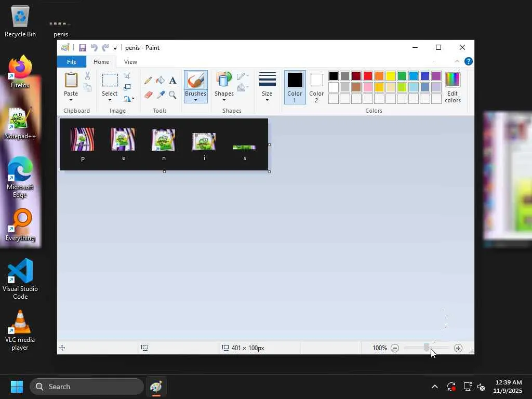The image size is (532, 399).
Task: Expand the Select dropdown arrow
Action: click(110, 100)
